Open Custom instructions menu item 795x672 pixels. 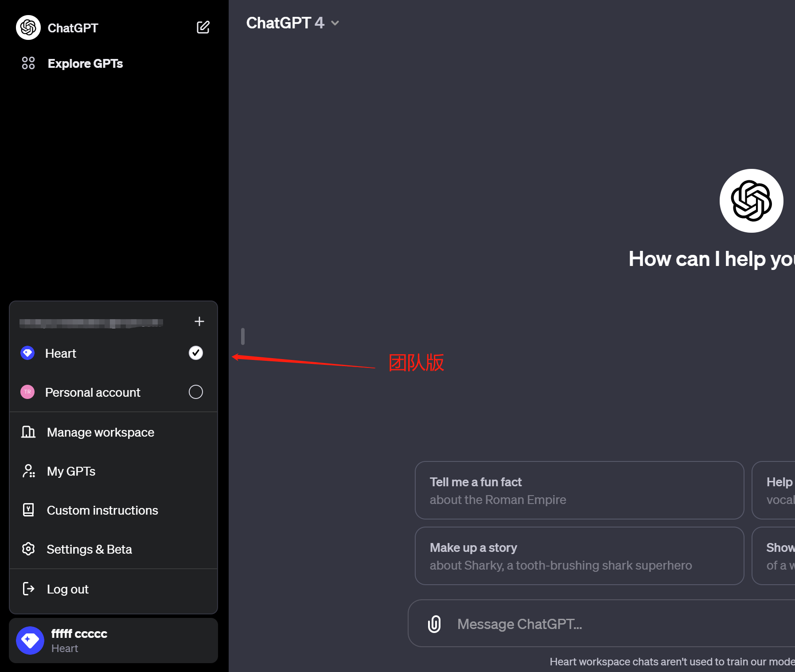tap(113, 510)
